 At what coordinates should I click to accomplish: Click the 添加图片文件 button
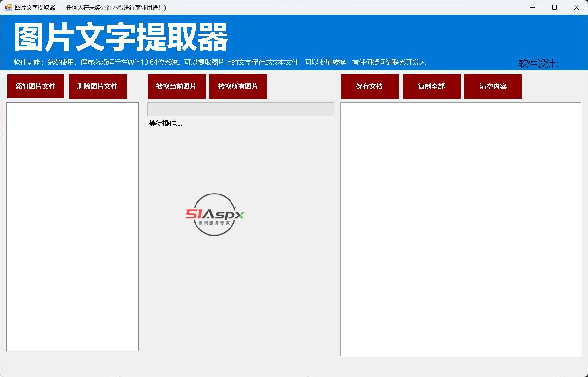click(x=35, y=86)
